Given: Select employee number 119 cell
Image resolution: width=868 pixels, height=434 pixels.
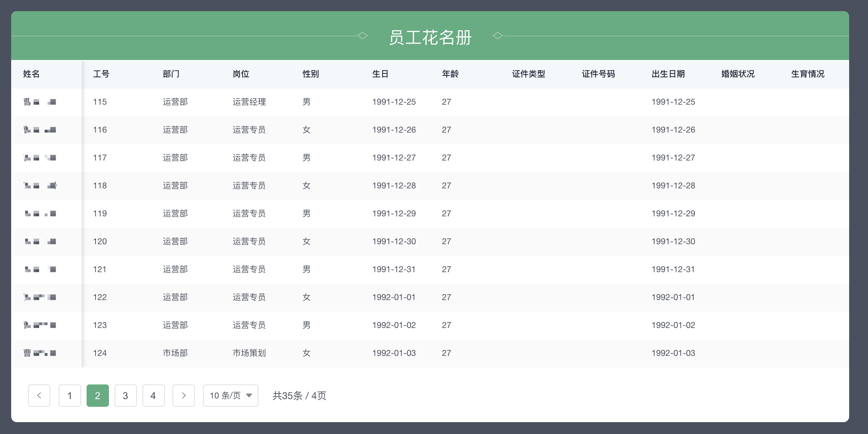Looking at the screenshot, I should coord(100,214).
